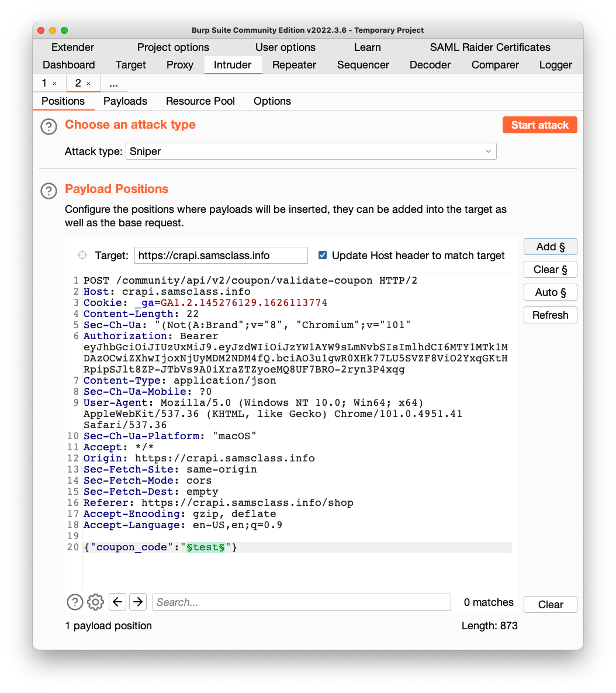The image size is (616, 693).
Task: Click the Refresh button
Action: (550, 315)
